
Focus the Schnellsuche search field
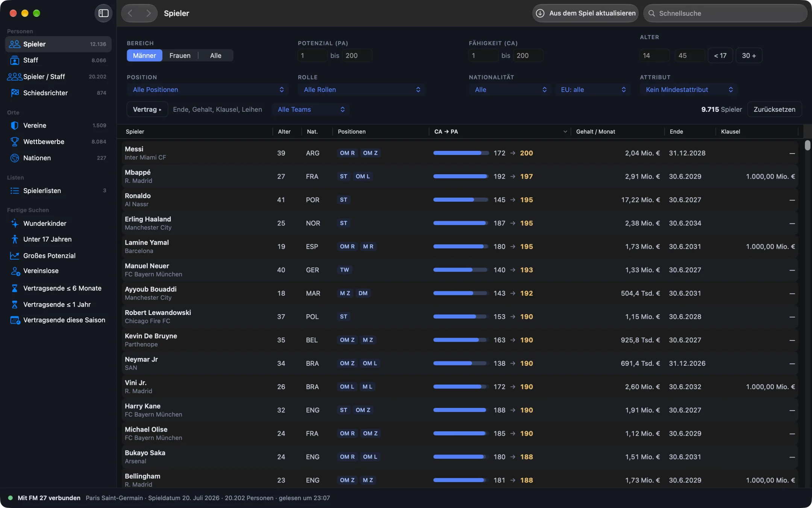pos(725,13)
